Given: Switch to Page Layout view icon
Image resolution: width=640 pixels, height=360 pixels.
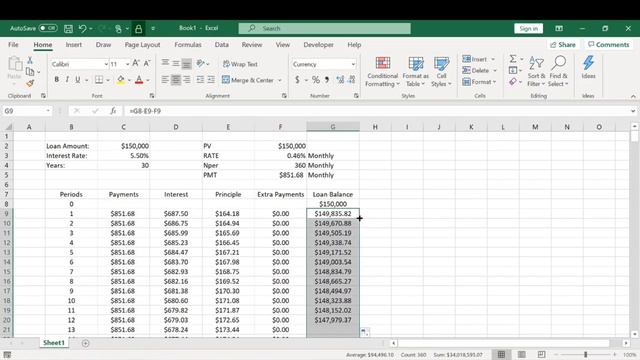Looking at the screenshot, I should [522, 354].
